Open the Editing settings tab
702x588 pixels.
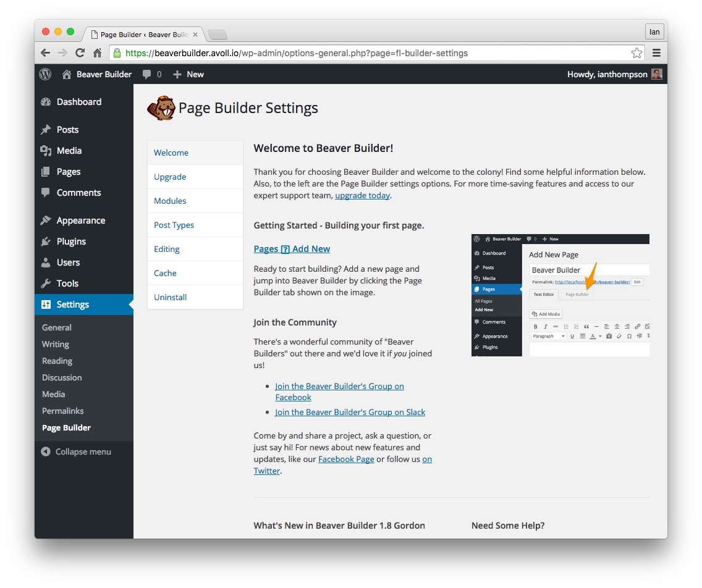pos(195,250)
